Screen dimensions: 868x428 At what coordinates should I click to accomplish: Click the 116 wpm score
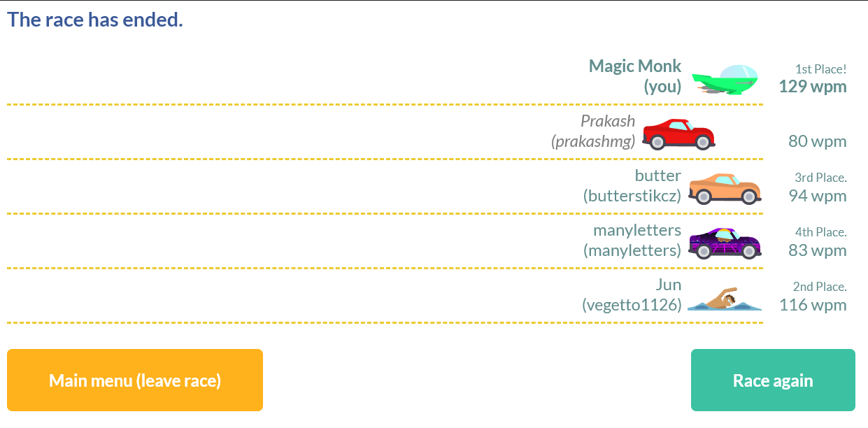[x=813, y=305]
